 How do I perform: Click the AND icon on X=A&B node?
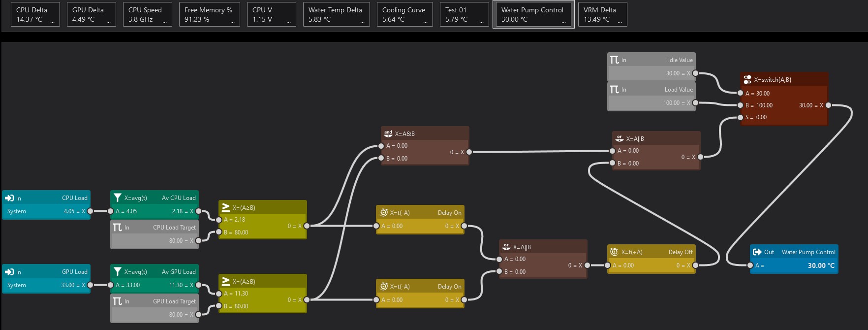[388, 133]
